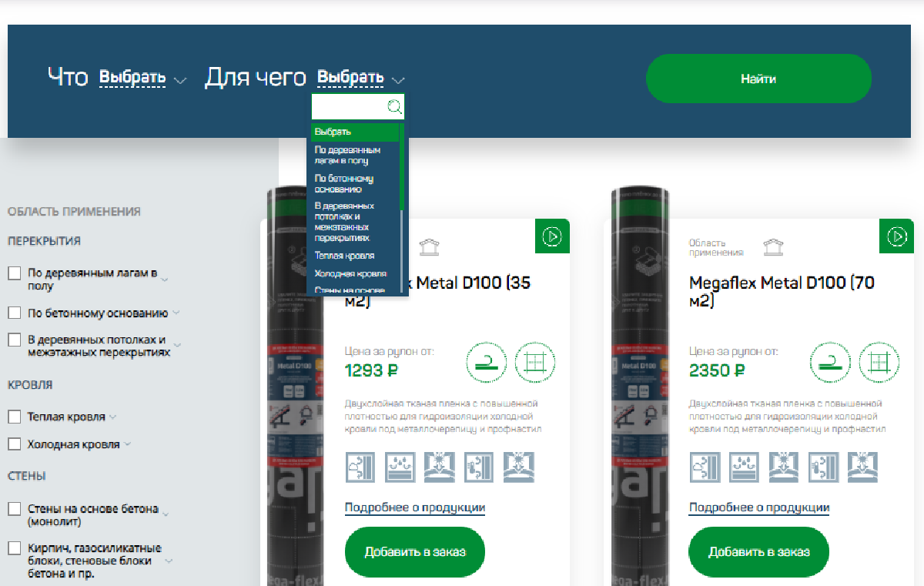
Task: Expand chevron beside sidebar 'Холодная кровля'
Action: pos(127,444)
